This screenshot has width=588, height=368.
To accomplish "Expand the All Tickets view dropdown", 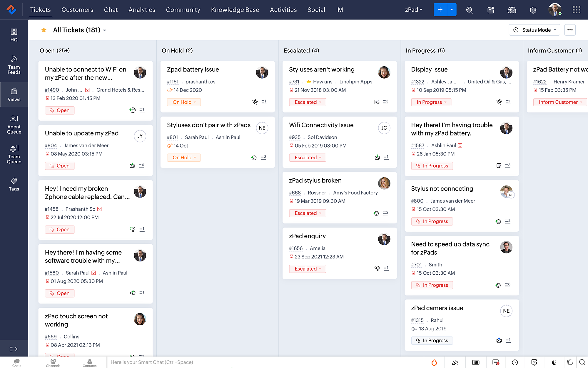I will (x=105, y=30).
